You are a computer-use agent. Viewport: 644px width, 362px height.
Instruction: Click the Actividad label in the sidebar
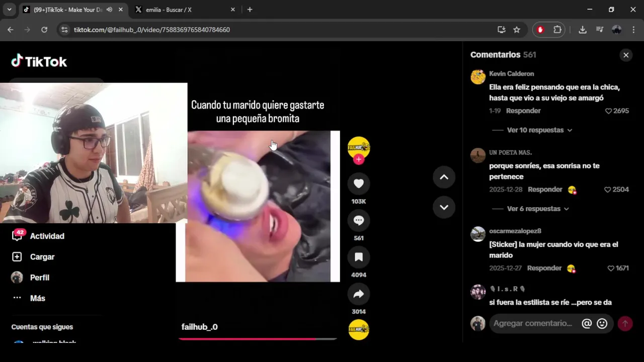(x=47, y=236)
